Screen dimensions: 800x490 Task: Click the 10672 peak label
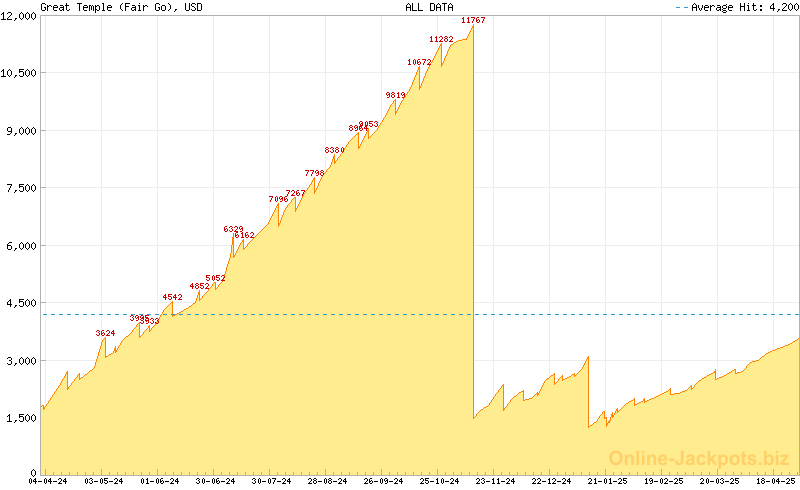(419, 62)
